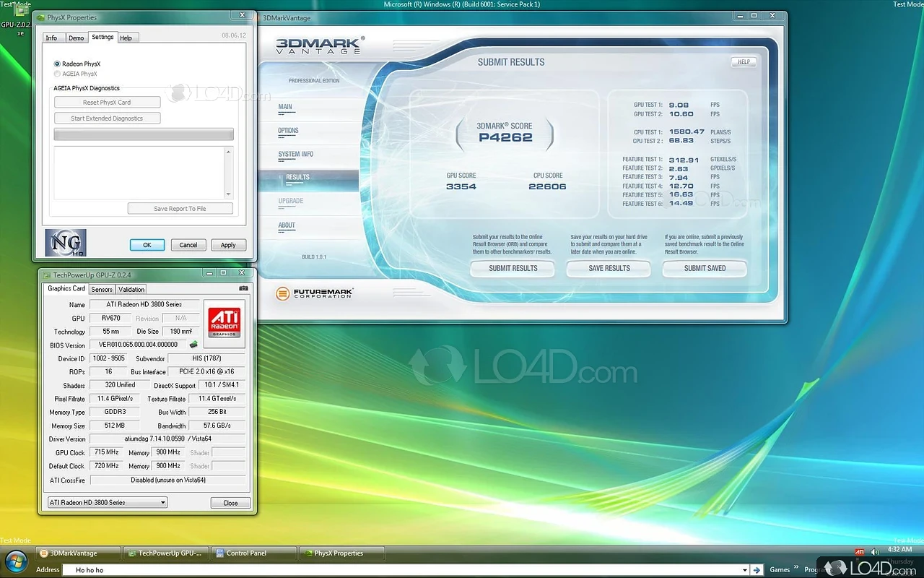The height and width of the screenshot is (578, 924).
Task: Select the Settings tab in PhysX Properties
Action: coord(103,37)
